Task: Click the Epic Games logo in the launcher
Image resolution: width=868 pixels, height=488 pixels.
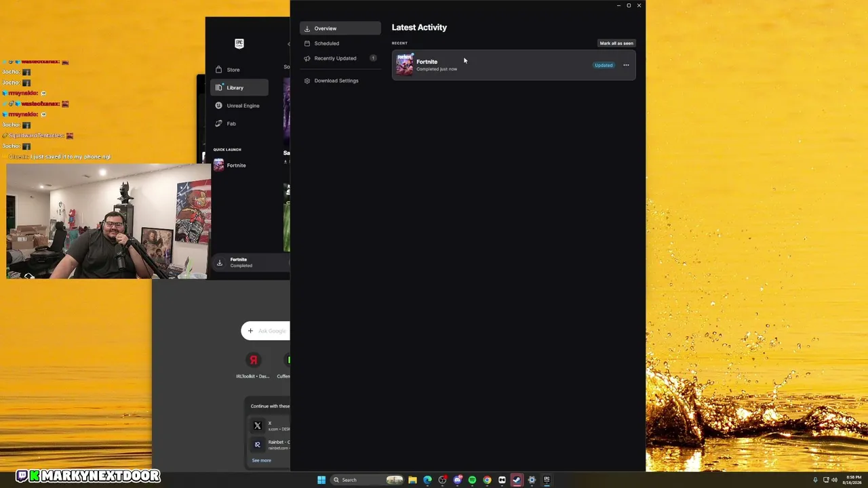Action: 239,44
